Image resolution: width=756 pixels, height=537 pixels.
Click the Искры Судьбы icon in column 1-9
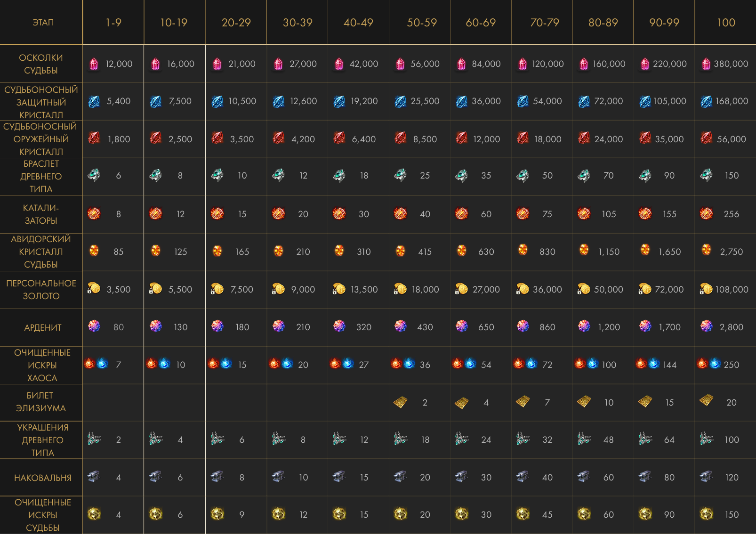94,514
